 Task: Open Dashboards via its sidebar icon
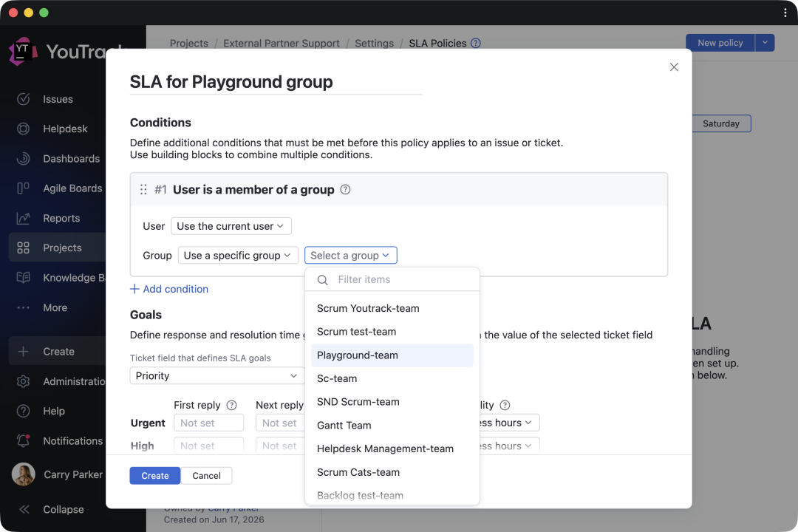(24, 158)
